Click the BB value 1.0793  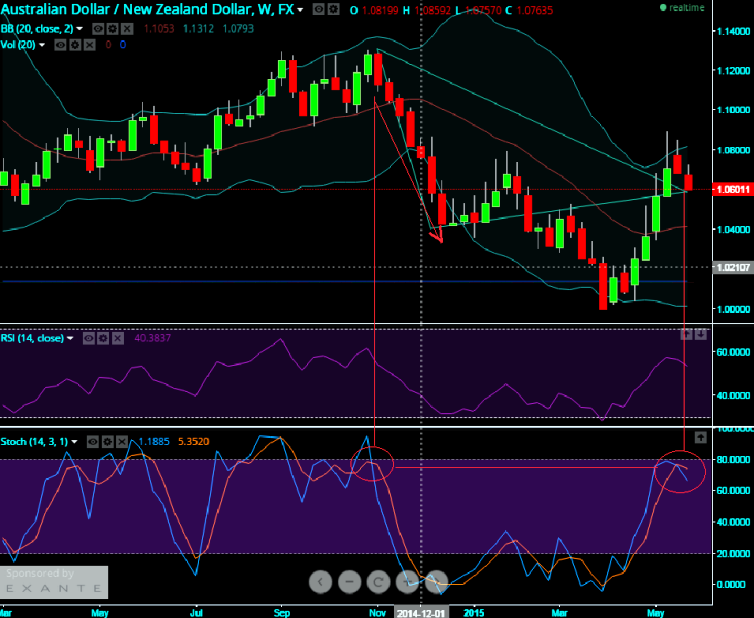tap(238, 29)
